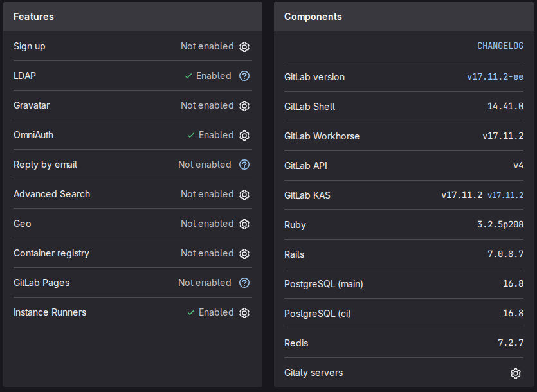Viewport: 537px width, 392px height.
Task: Click the small GitLab KAS version link
Action: coord(505,195)
